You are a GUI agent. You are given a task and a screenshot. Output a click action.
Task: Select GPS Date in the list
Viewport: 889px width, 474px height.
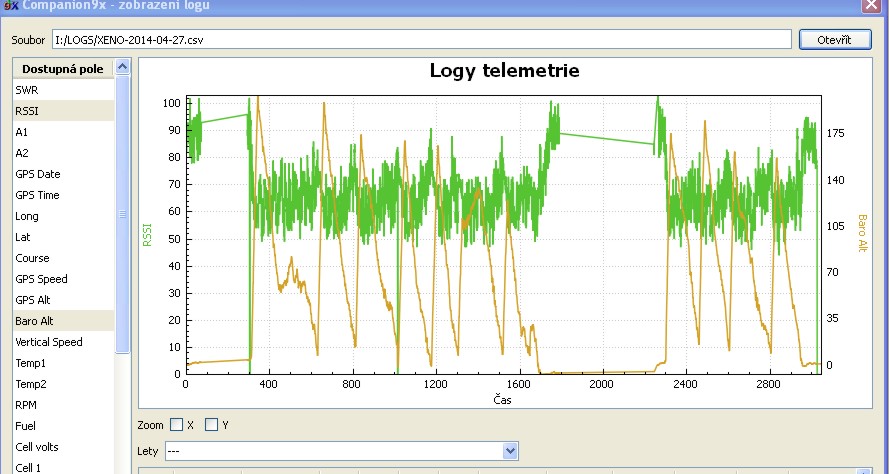pyautogui.click(x=38, y=174)
